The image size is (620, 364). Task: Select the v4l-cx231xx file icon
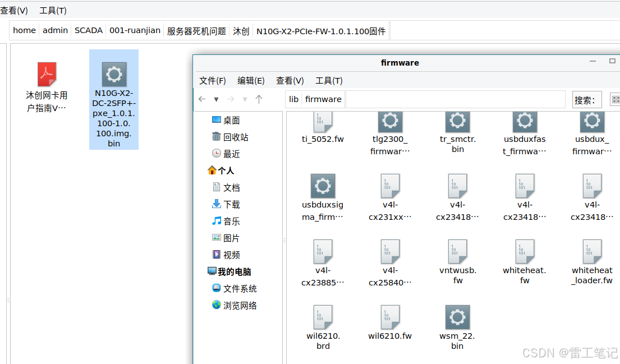point(390,186)
